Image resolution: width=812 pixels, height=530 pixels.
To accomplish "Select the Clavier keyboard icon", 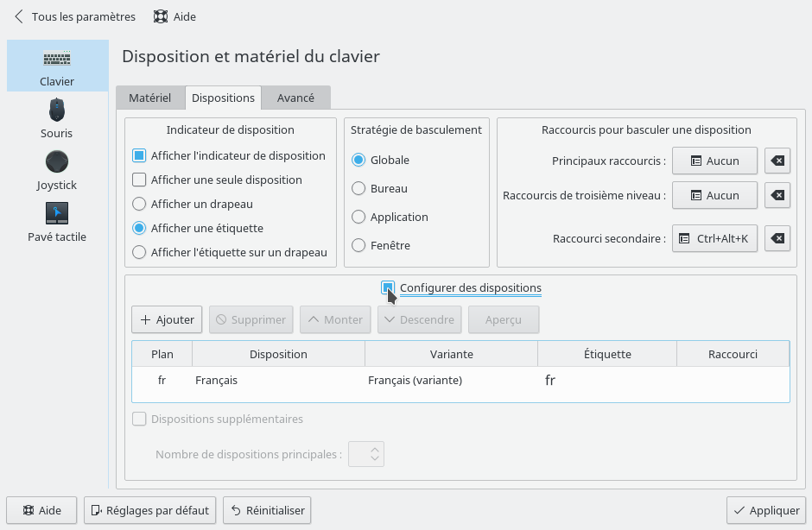I will click(57, 60).
